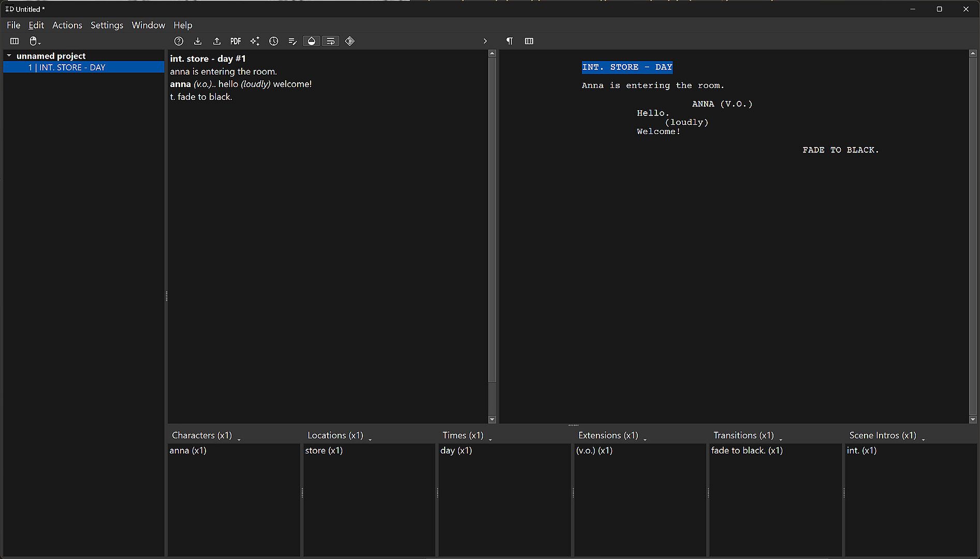
Task: Select scene 1 INT. STORE - DAY
Action: pyautogui.click(x=67, y=68)
